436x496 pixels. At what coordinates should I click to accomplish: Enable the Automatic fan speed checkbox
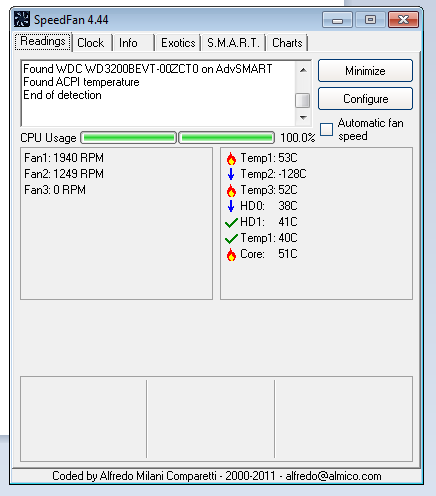[326, 129]
